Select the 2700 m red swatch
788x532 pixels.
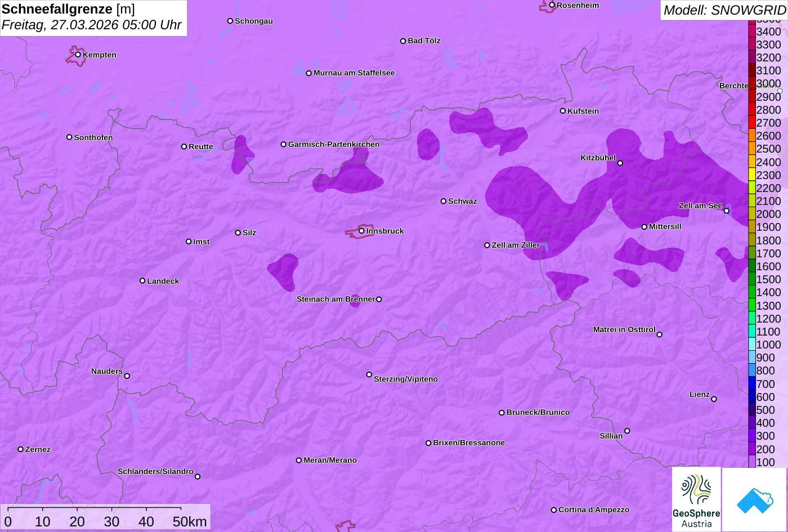(752, 123)
